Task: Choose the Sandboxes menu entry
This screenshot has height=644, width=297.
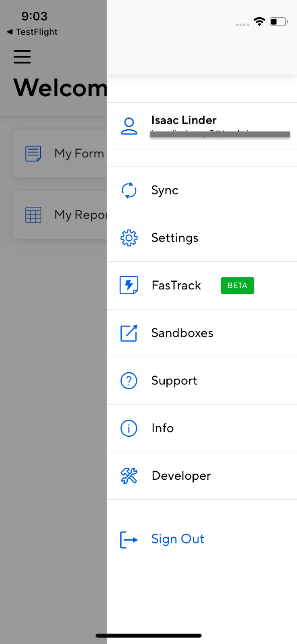Action: [182, 333]
